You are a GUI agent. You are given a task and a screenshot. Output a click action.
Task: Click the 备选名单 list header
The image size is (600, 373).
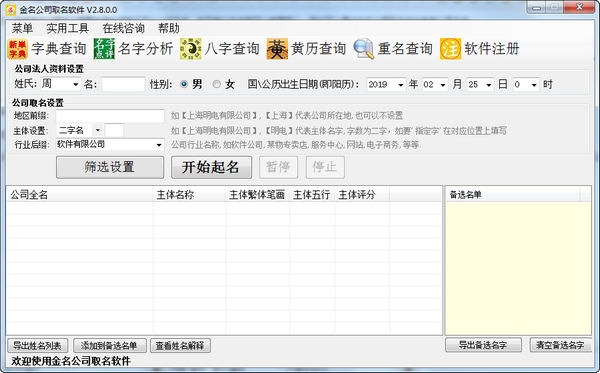pos(512,195)
